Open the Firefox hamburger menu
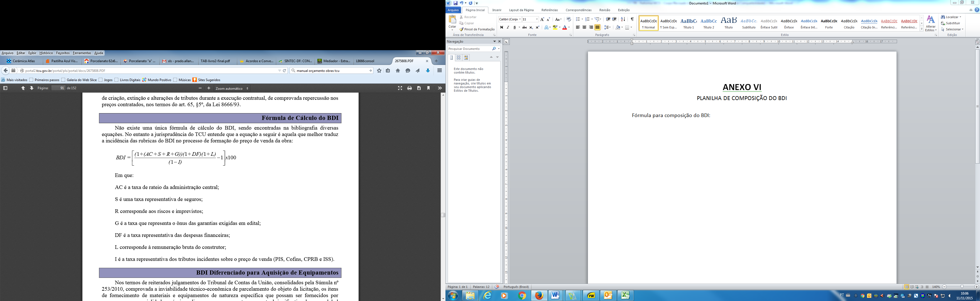 pyautogui.click(x=439, y=71)
